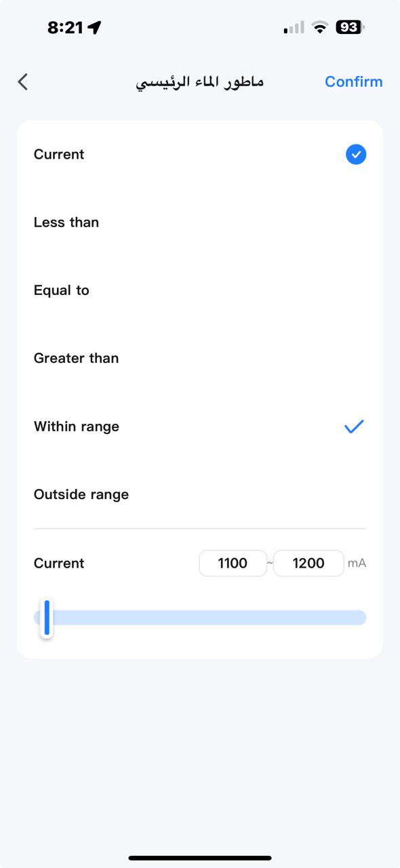Image resolution: width=400 pixels, height=868 pixels.
Task: Edit the 1100 minimum current field
Action: (233, 563)
